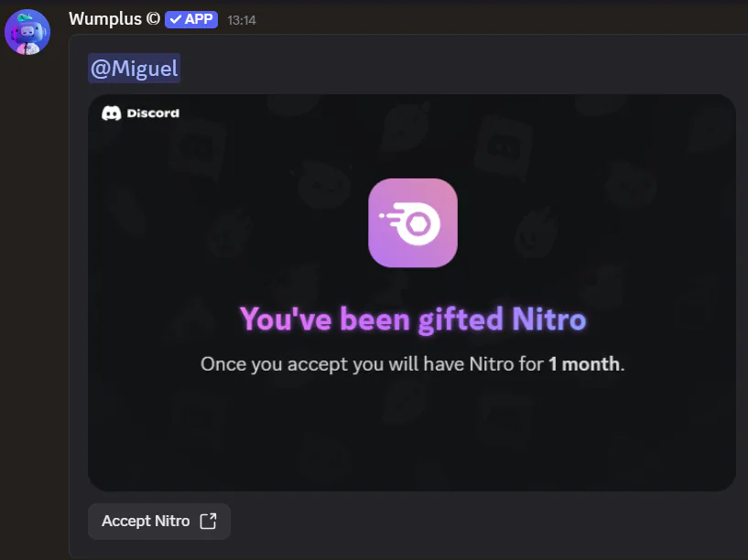Click faint face watermark upper-left of Nitro icon
This screenshot has height=560, width=748.
[324, 185]
